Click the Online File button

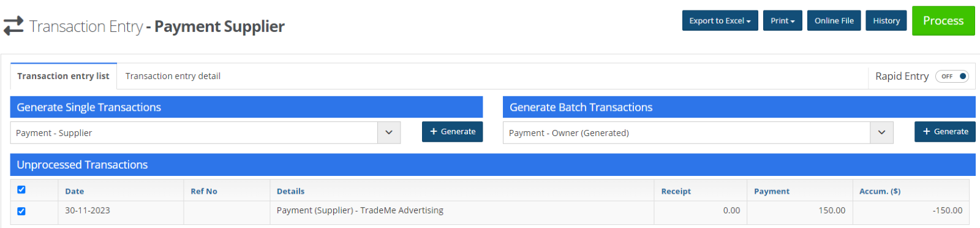click(x=834, y=21)
